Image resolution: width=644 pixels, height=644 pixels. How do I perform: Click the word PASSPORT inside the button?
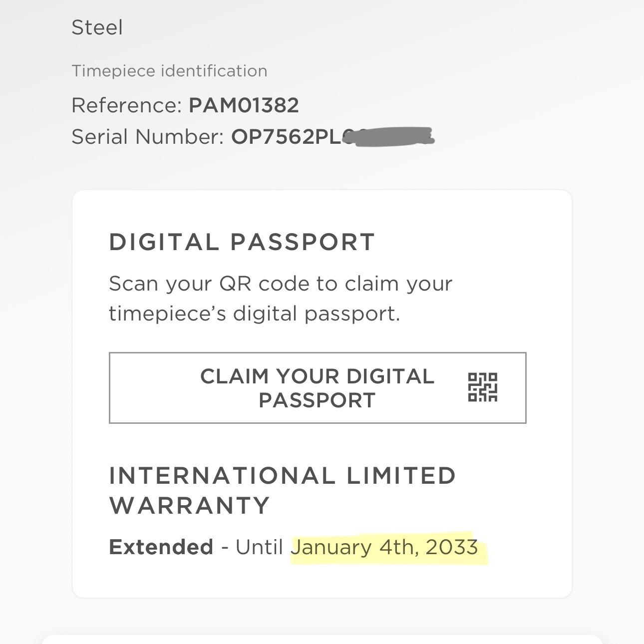point(317,400)
